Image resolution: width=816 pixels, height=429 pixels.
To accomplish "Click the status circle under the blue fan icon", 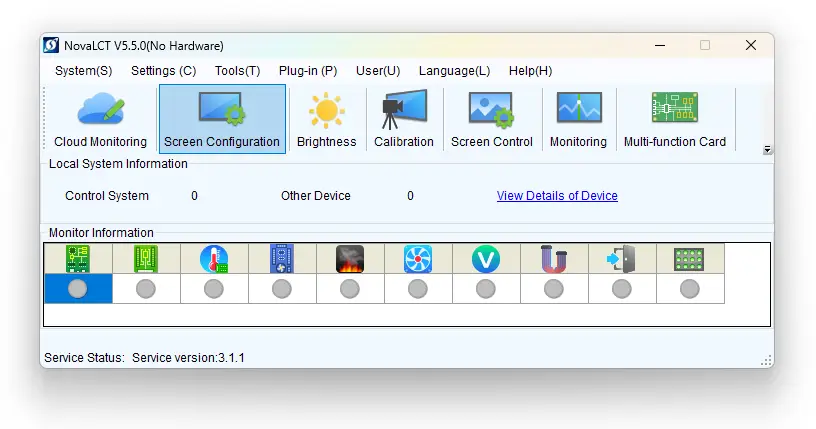I will coord(418,288).
